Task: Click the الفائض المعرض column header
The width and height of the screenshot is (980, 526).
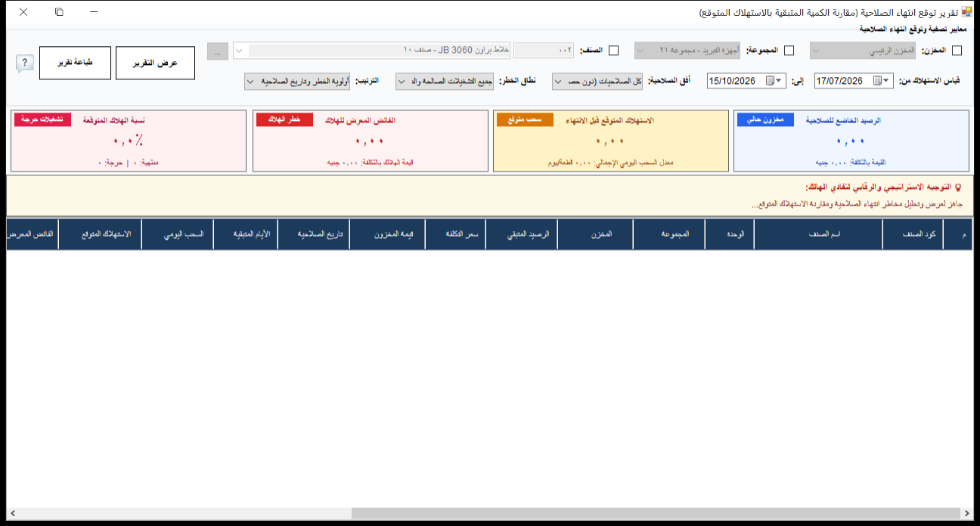Action: pos(32,234)
